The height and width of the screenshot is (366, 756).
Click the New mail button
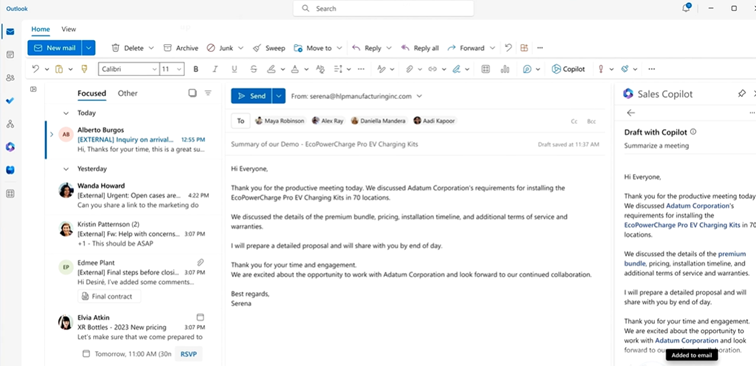(x=55, y=48)
